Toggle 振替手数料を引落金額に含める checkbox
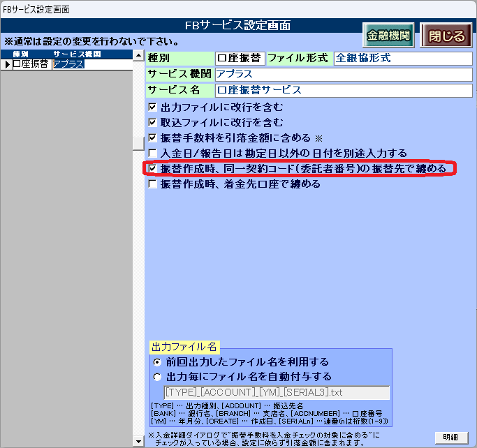 (153, 137)
